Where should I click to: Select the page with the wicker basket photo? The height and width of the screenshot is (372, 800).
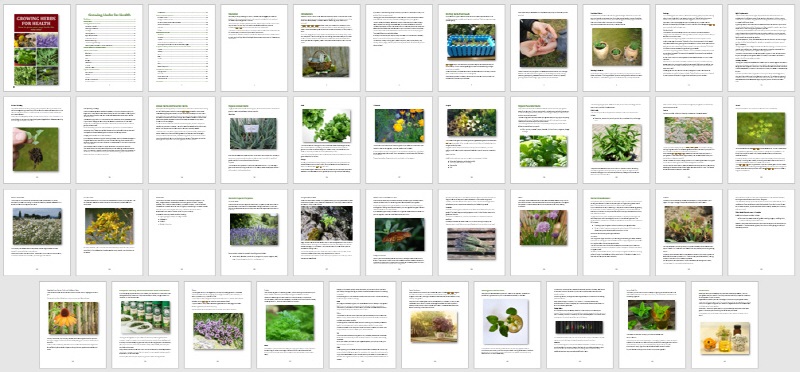[327, 48]
